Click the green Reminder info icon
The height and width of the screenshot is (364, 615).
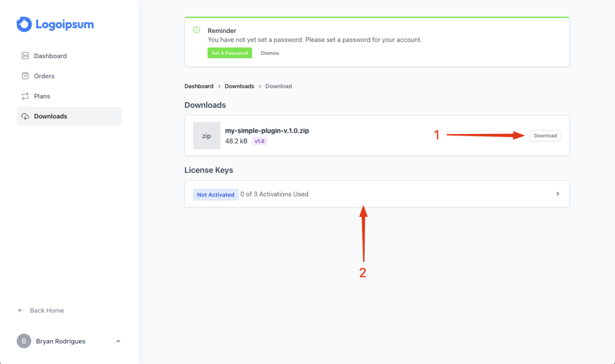click(196, 30)
